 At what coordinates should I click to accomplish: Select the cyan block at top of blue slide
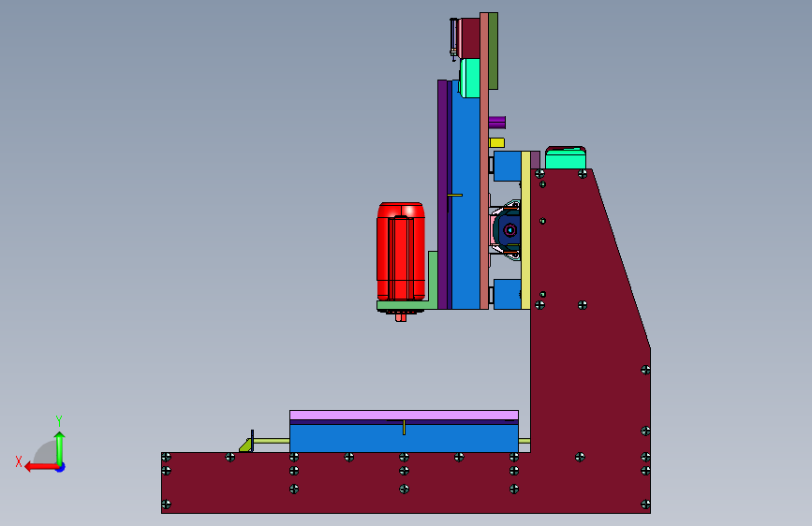(x=470, y=79)
